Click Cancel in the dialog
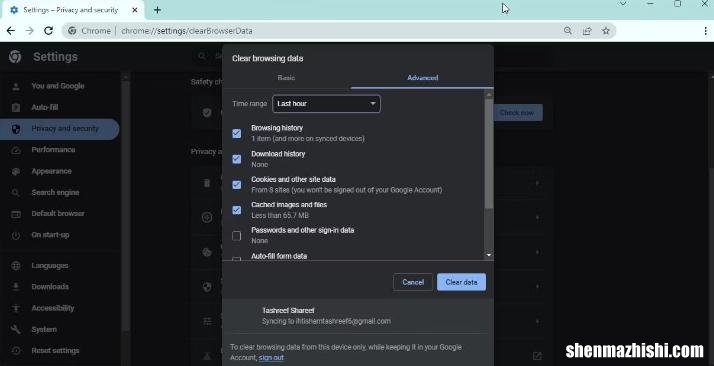This screenshot has height=366, width=714. pos(413,282)
